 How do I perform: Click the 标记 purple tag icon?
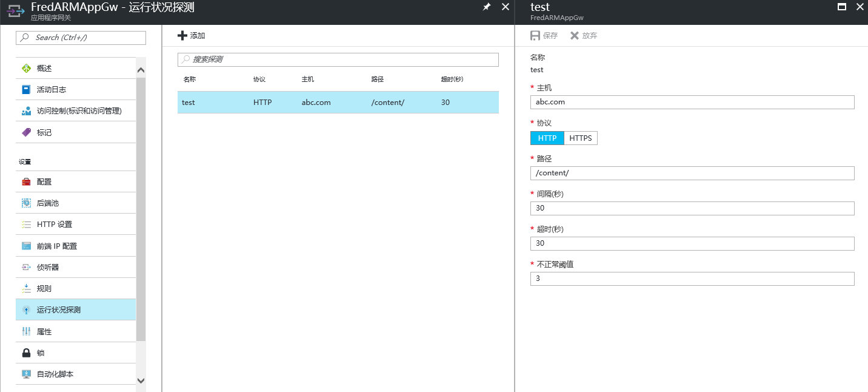point(26,132)
